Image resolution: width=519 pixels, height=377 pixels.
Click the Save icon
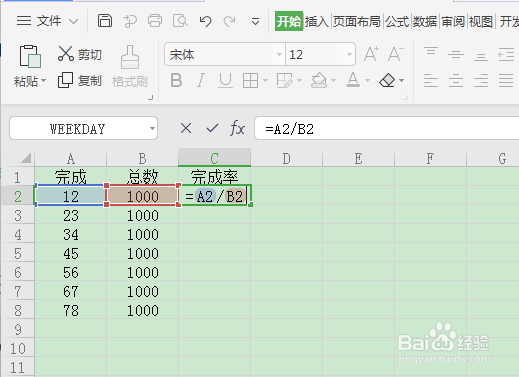coord(105,21)
